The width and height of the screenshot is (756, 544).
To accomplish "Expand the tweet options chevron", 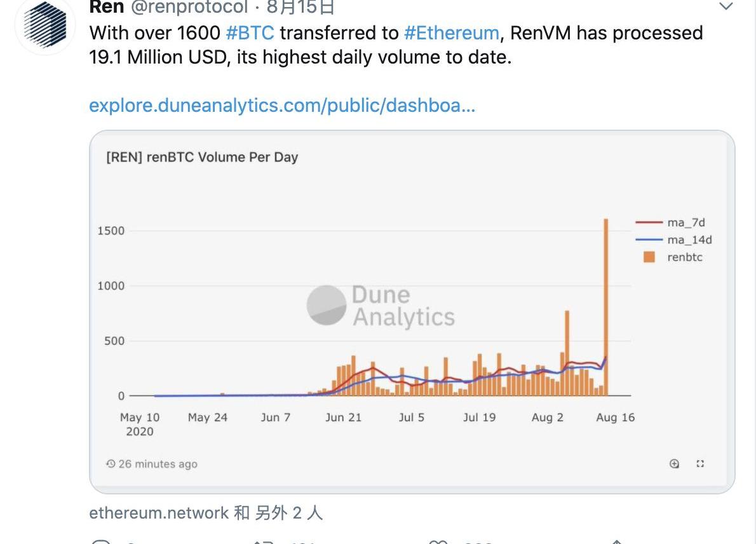I will [726, 6].
